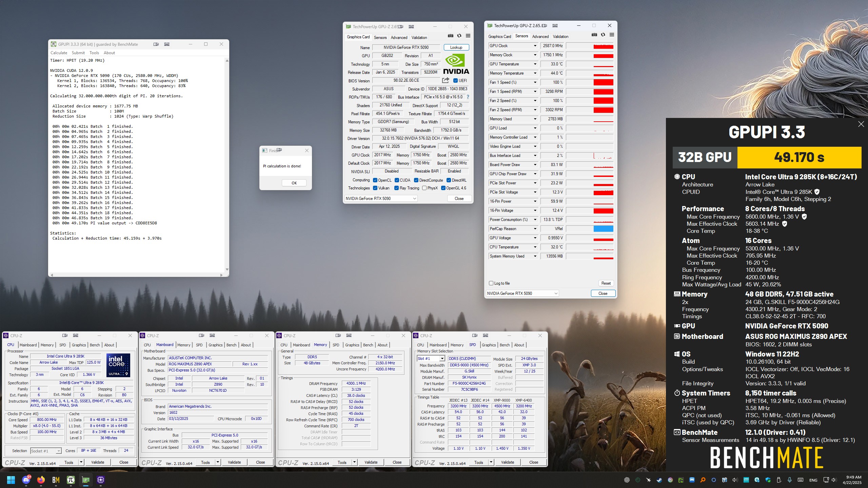Click OK in the PI calculation done dialog
This screenshot has height=488, width=868.
(294, 183)
